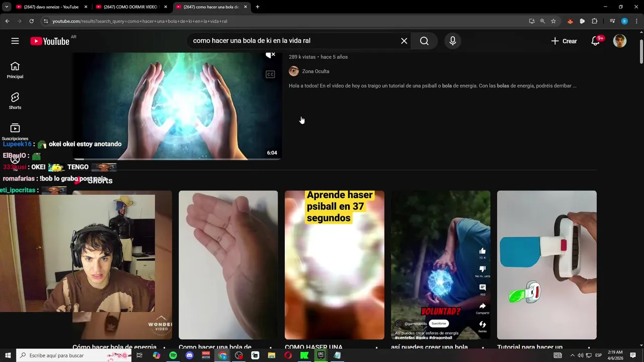Image resolution: width=644 pixels, height=362 pixels.
Task: Start voice search with microphone button
Action: [x=453, y=41]
